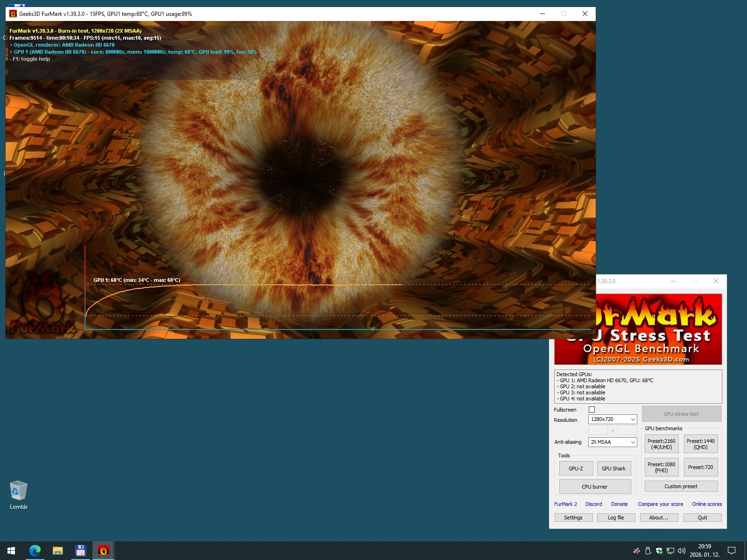Click the 'GPU 4: not available' line
The height and width of the screenshot is (560, 747).
click(x=581, y=399)
